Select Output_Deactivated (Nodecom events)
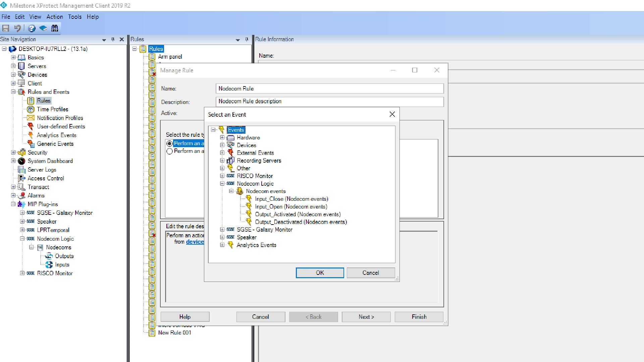Viewport: 644px width, 362px height. 301,222
